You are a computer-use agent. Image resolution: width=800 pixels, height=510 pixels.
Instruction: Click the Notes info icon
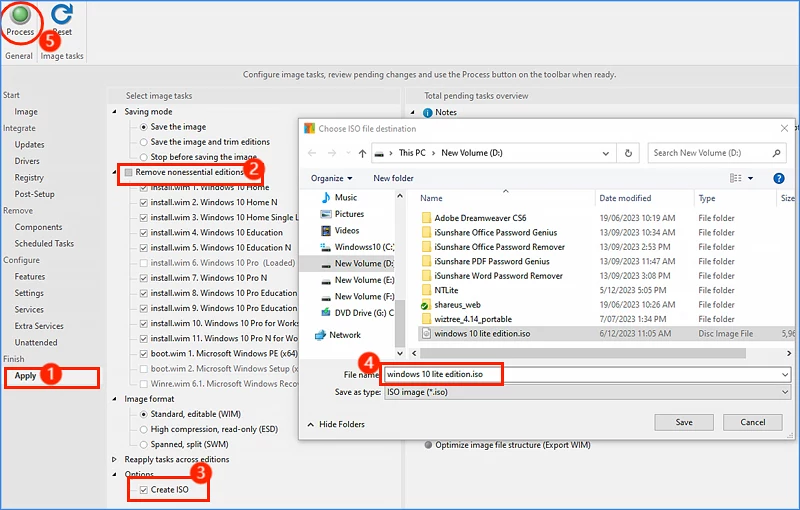click(x=428, y=113)
